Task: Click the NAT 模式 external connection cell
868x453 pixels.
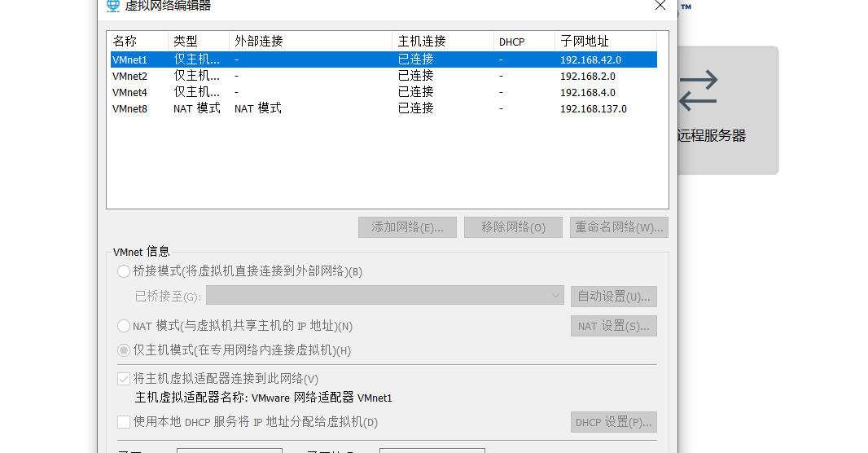Action: (x=258, y=108)
